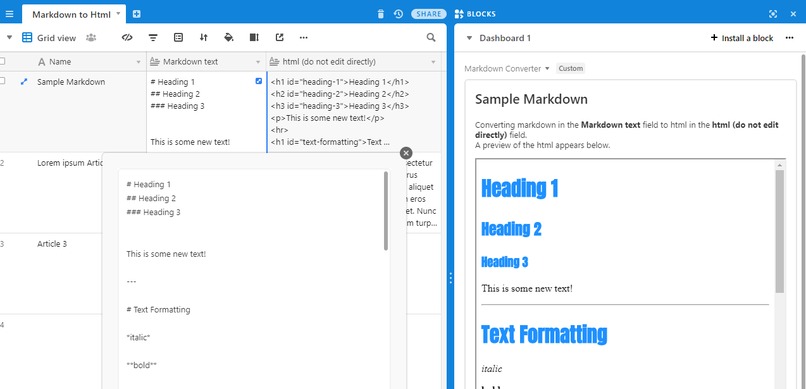
Task: Open Dashboard more options ellipsis
Action: click(790, 38)
